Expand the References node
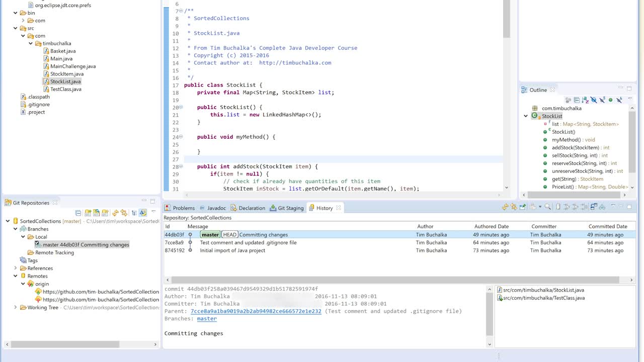The height and width of the screenshot is (362, 644). click(x=16, y=268)
